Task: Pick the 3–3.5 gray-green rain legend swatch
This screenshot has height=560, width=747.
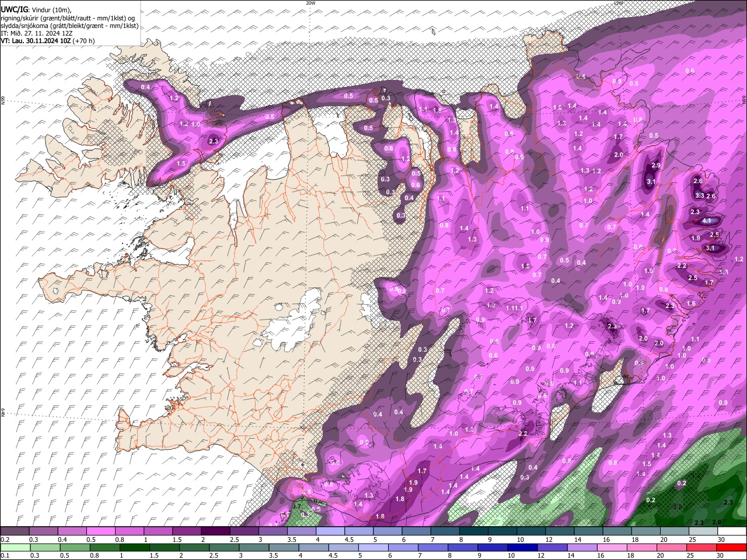Action: [x=253, y=548]
